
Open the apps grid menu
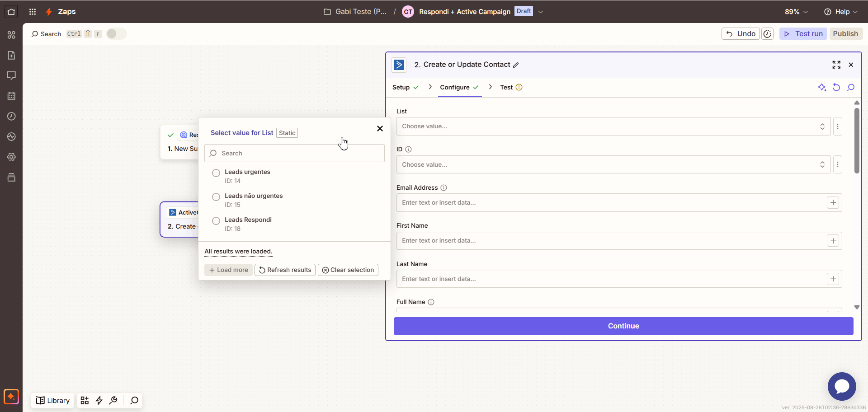point(33,12)
